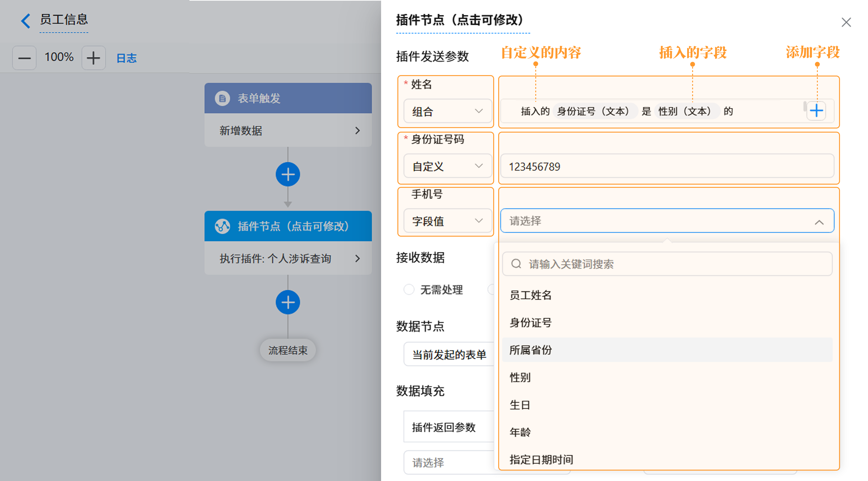Image resolution: width=868 pixels, height=481 pixels.
Task: Edit the 员工信息 title text
Action: [x=64, y=19]
